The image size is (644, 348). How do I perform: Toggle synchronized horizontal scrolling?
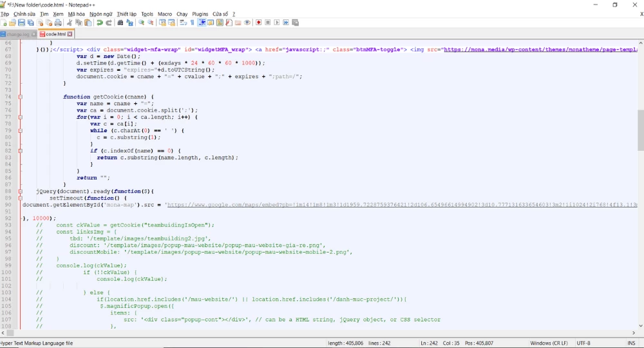point(172,23)
